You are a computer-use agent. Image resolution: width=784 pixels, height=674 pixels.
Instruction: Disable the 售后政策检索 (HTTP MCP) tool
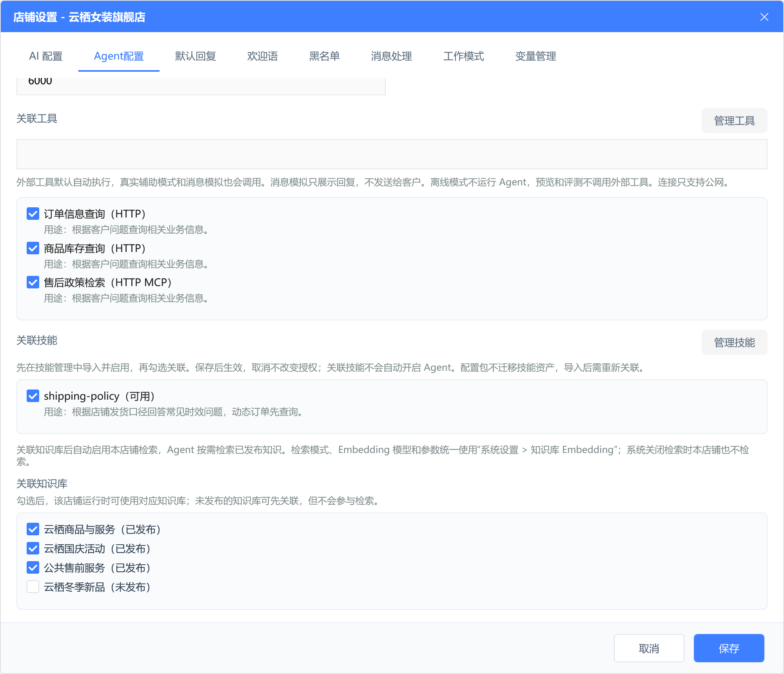[x=33, y=282]
